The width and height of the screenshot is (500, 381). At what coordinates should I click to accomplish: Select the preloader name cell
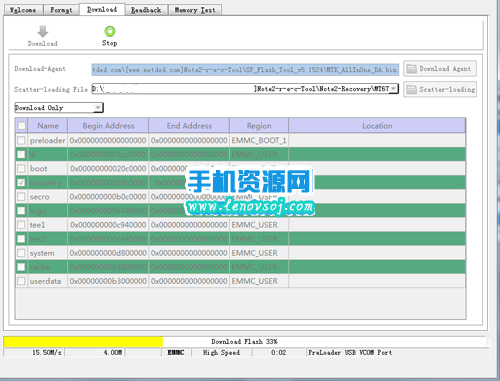click(48, 140)
